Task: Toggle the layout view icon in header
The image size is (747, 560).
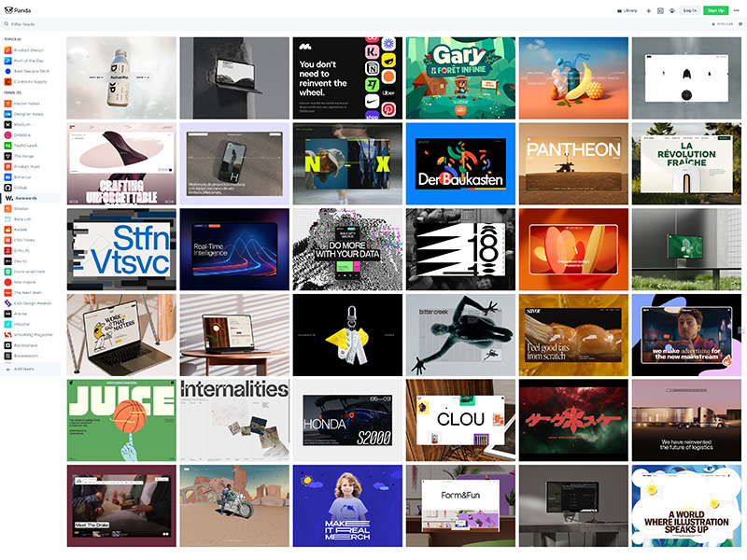Action: (x=660, y=10)
